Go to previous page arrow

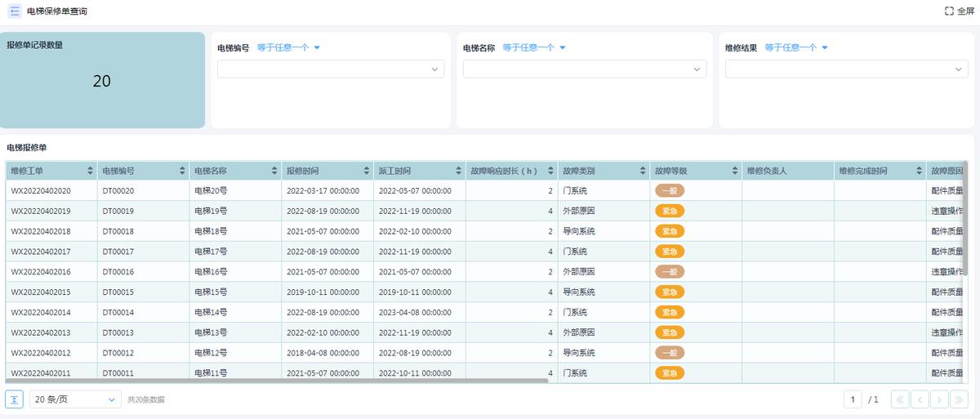(920, 399)
